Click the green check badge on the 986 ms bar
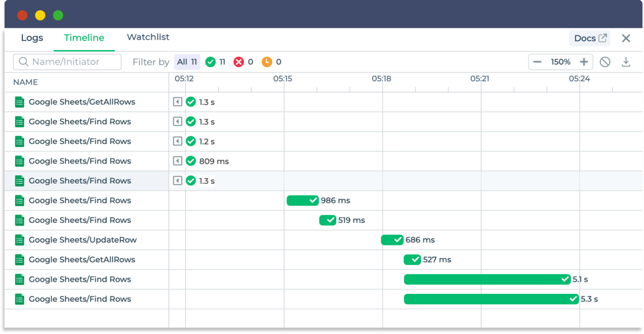 [x=314, y=200]
